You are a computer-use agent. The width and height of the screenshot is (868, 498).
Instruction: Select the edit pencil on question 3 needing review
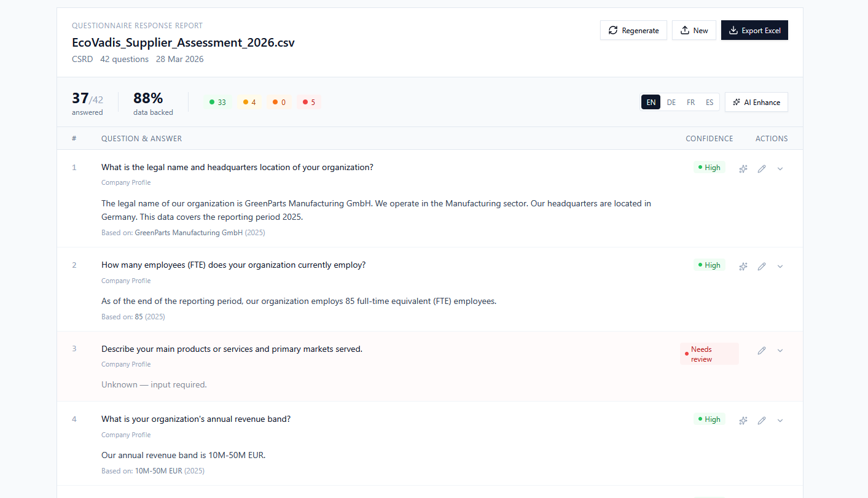pyautogui.click(x=762, y=350)
